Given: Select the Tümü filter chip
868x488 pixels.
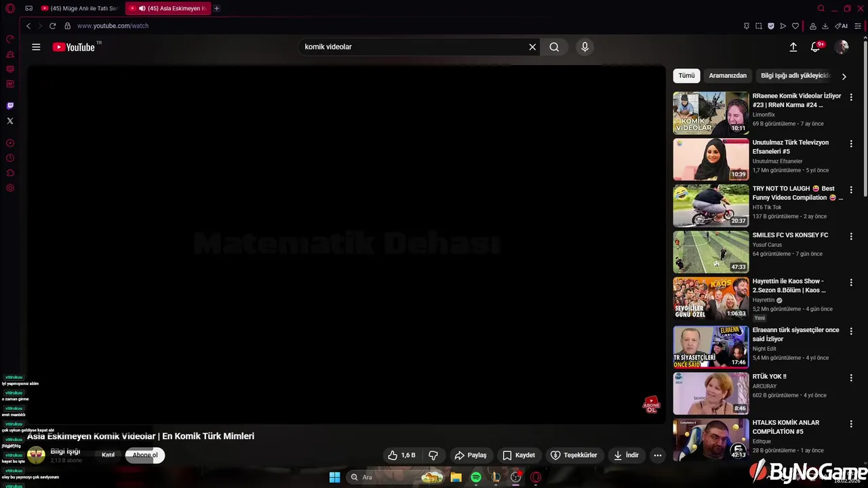Looking at the screenshot, I should click(x=687, y=75).
